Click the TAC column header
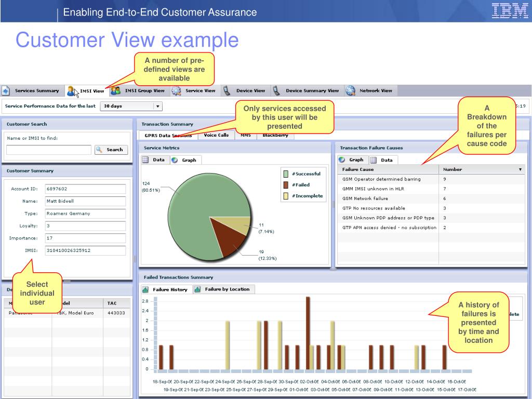The image size is (532, 399). 116,303
